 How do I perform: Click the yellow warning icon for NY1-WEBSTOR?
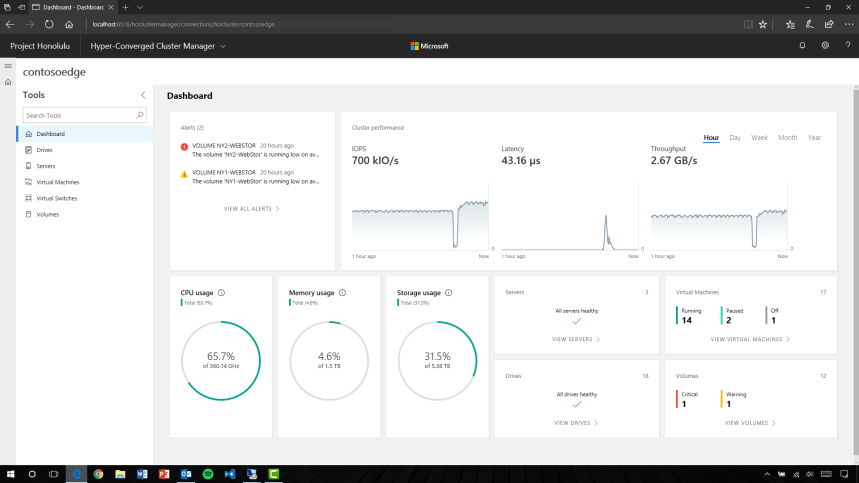pos(184,174)
